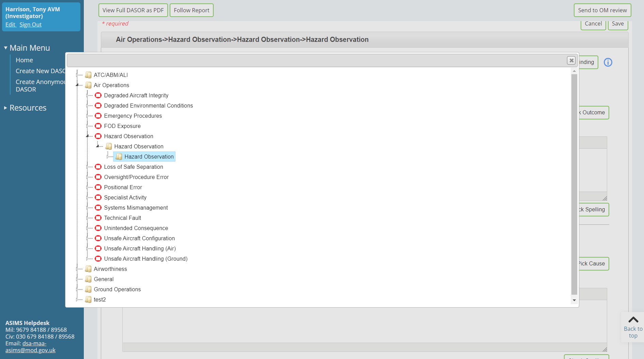Click the red icon beside Technical Fault
This screenshot has width=644, height=359.
pos(98,218)
